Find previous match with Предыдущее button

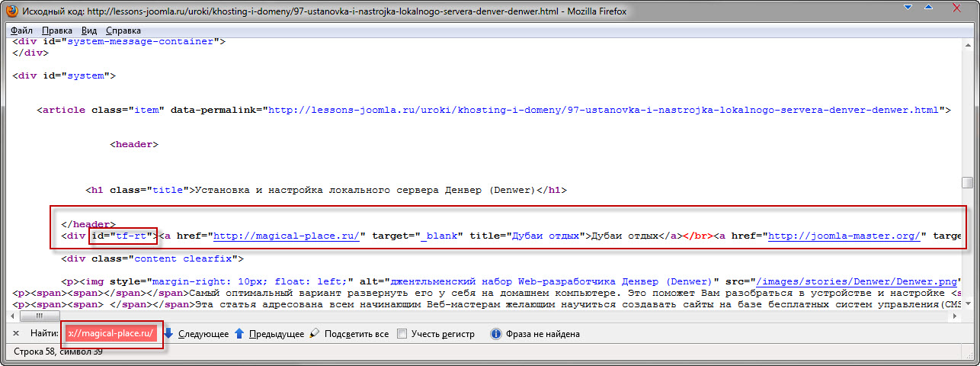pos(269,334)
